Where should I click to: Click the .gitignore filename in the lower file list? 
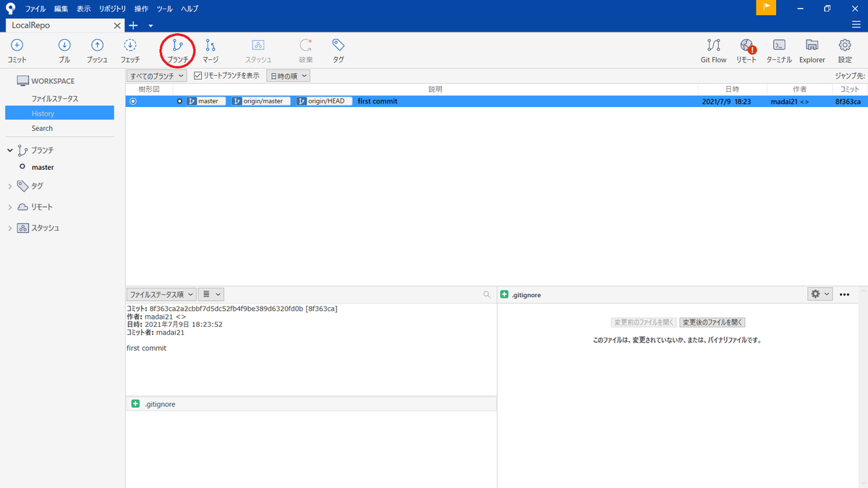(160, 404)
